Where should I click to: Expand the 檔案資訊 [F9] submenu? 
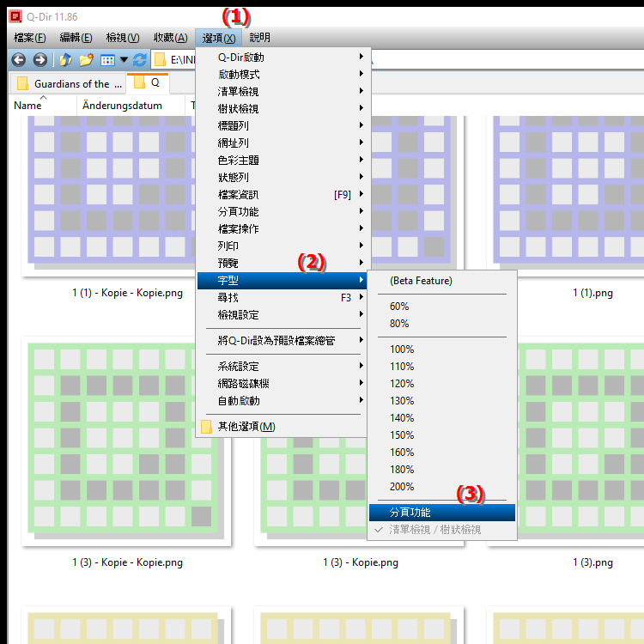point(283,195)
